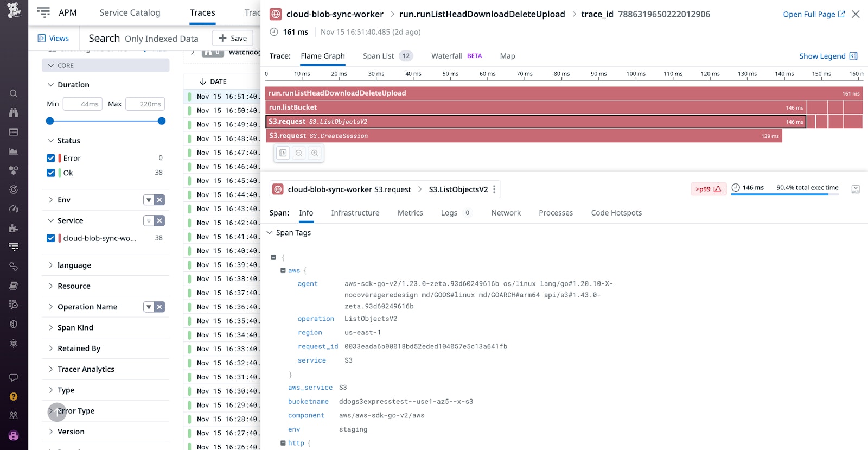Uncheck the cloud-blob-sync-worker service checkbox
Screen dimensions: 868x450
51,238
